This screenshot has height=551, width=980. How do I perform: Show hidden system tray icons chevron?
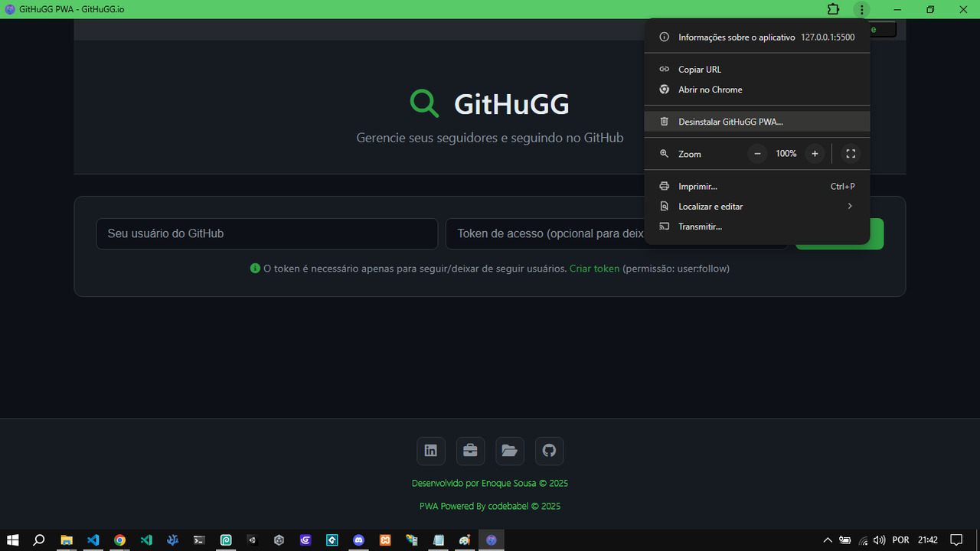click(828, 540)
